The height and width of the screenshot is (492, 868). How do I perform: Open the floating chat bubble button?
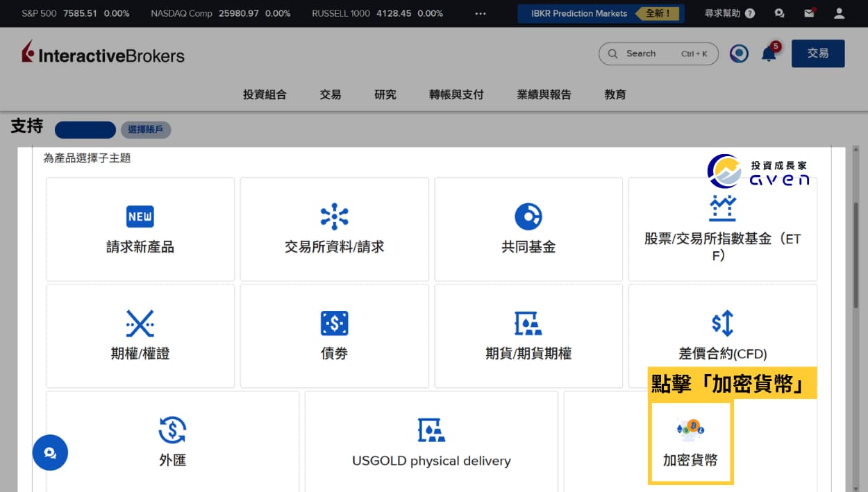(50, 453)
